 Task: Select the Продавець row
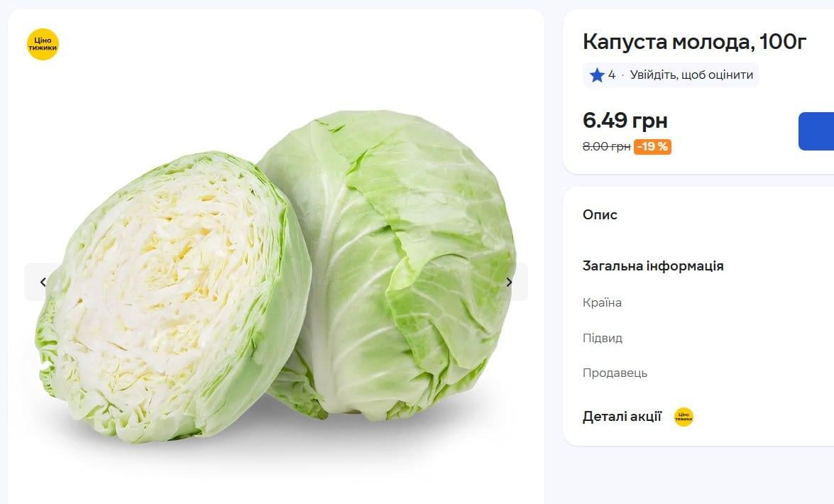pyautogui.click(x=615, y=373)
